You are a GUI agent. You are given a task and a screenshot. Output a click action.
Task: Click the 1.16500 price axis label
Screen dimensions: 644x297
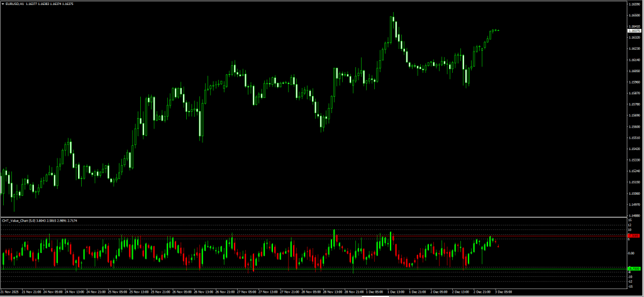[635, 15]
